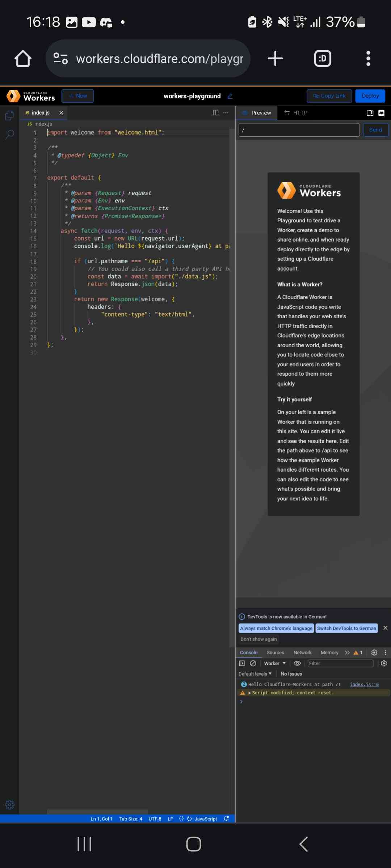
Task: Click Switch DevTools to German
Action: (x=346, y=628)
